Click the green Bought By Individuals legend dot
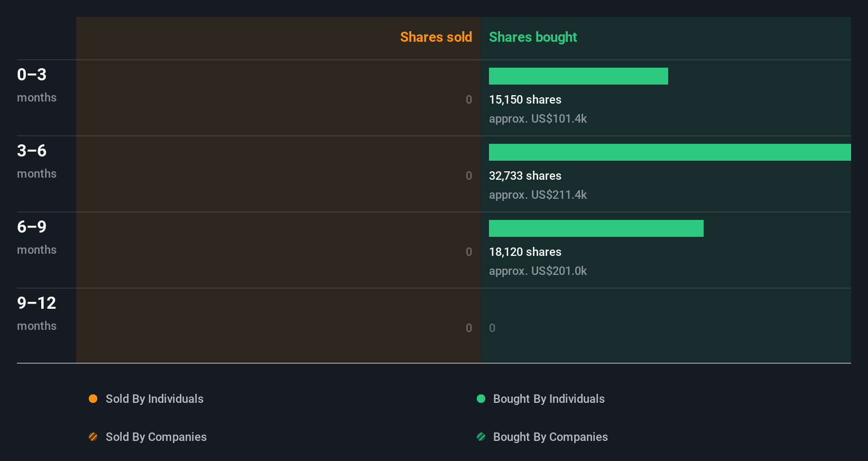Viewport: 868px width, 461px height. (x=481, y=399)
